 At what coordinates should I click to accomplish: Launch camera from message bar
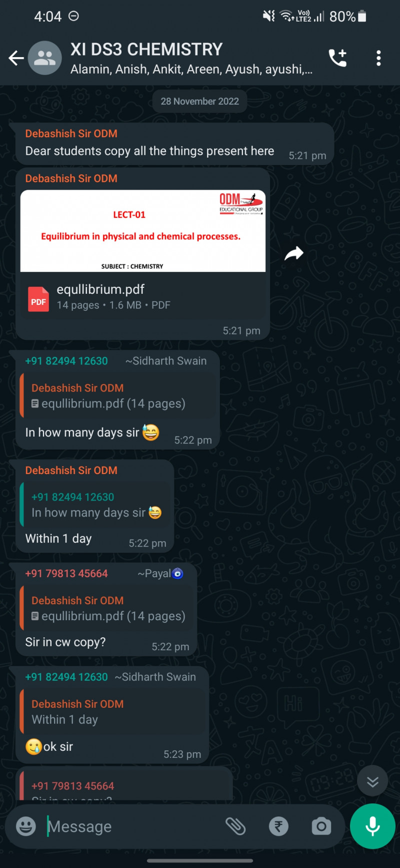point(321,826)
